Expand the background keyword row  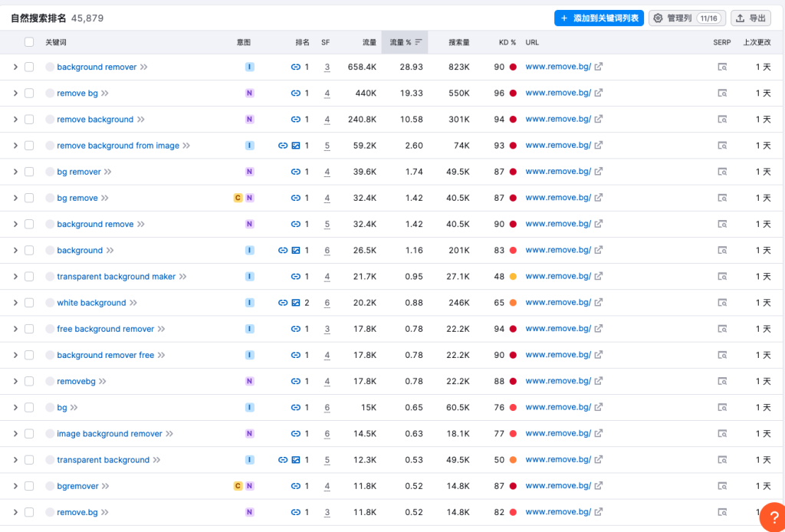(15, 250)
